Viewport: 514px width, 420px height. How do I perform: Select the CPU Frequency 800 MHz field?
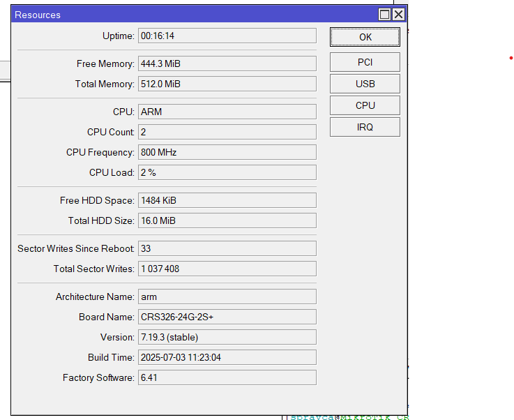[x=227, y=153]
